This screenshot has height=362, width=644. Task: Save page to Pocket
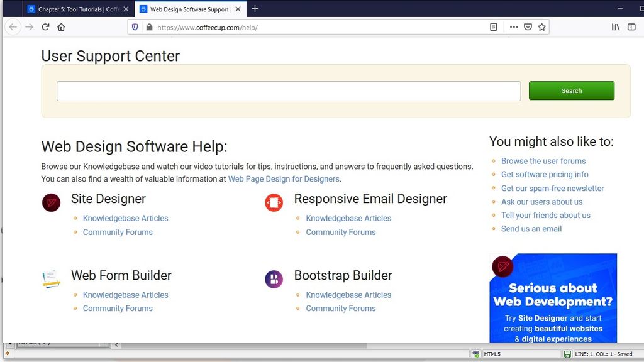[528, 27]
